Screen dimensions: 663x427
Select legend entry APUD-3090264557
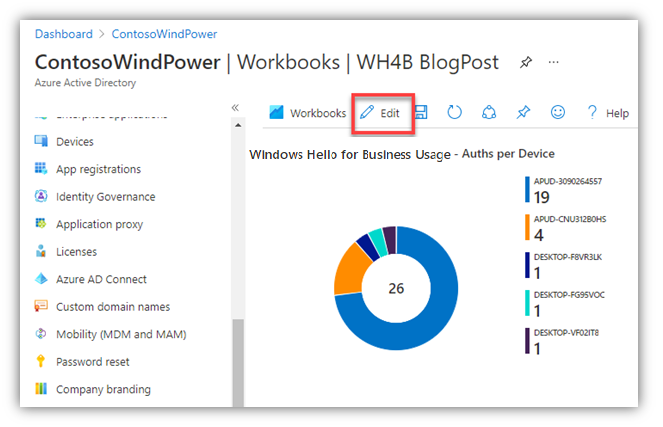564,190
